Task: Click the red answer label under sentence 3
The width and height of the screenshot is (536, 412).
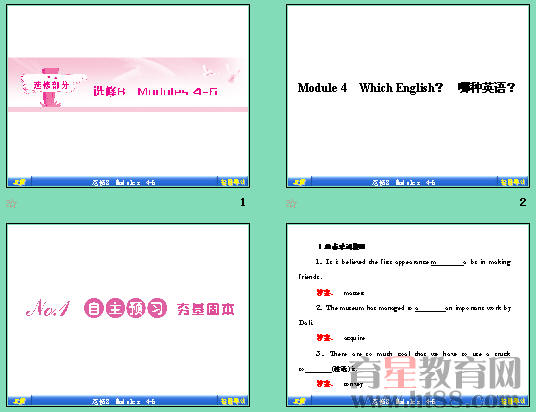Action: [x=325, y=384]
